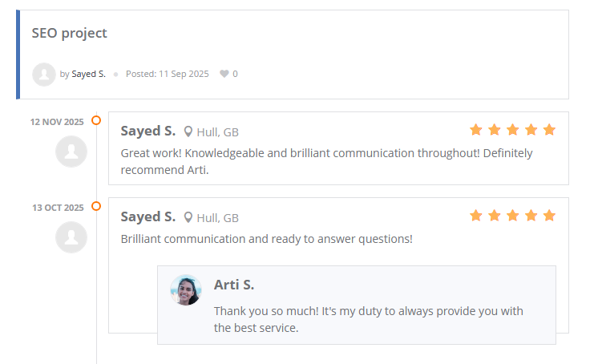Image resolution: width=594 pixels, height=364 pixels.
Task: Click reviewer name 'Sayed S.' in 13 Oct review
Action: tap(147, 216)
